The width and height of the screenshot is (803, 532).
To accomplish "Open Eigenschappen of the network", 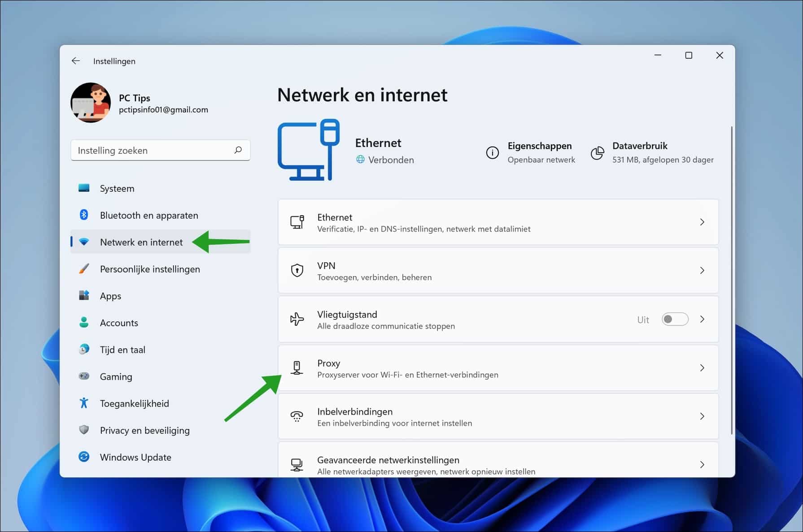I will coord(540,146).
